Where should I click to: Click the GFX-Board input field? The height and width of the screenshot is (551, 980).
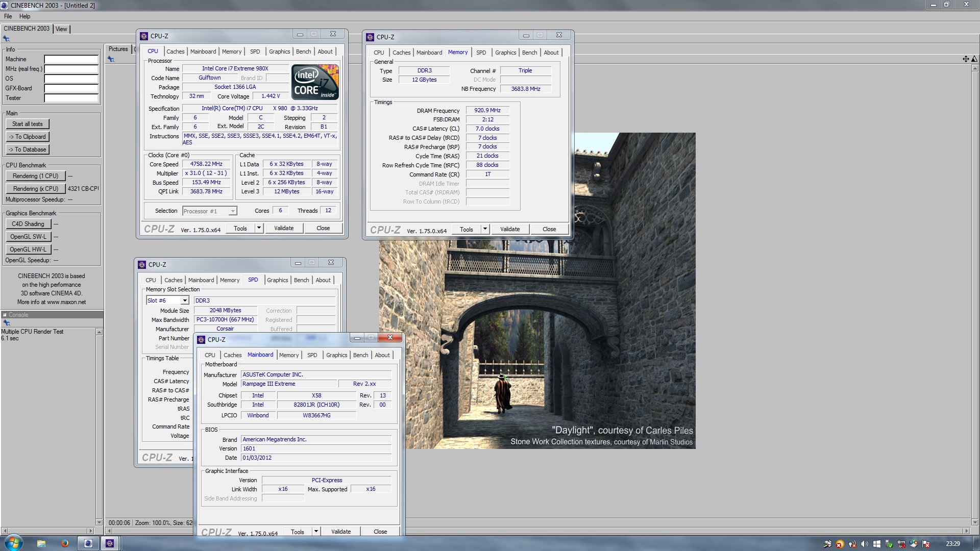tap(71, 88)
